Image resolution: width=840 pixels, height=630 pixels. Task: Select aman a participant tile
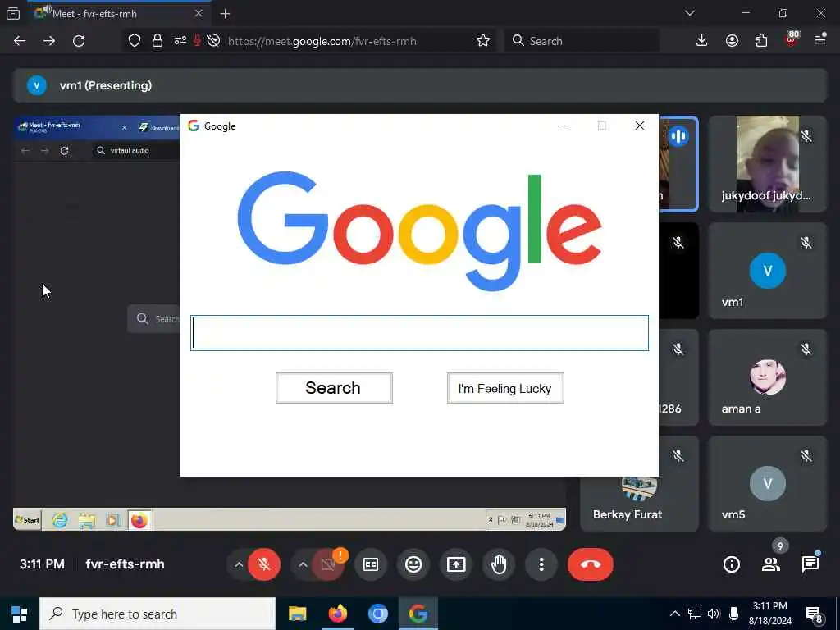tap(767, 377)
